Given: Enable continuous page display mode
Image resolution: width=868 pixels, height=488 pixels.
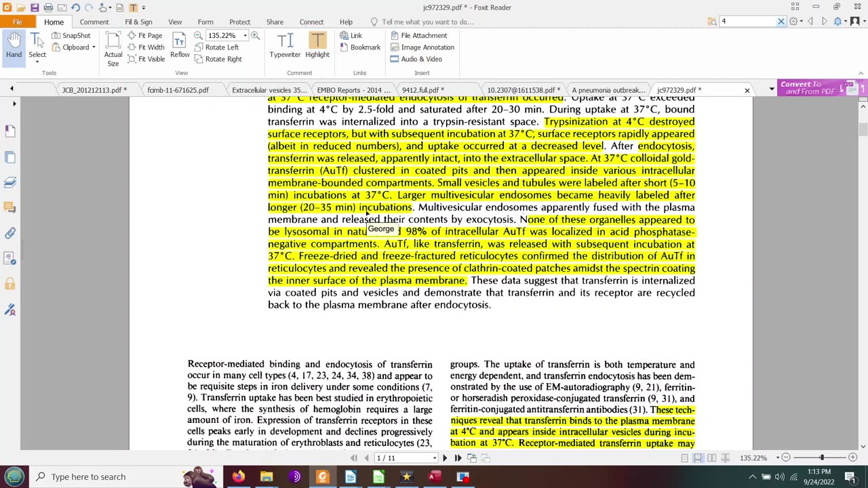Looking at the screenshot, I should pyautogui.click(x=698, y=458).
